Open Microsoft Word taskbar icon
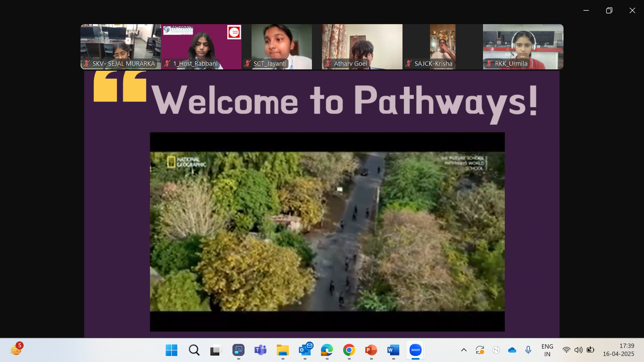644x362 pixels. (393, 350)
